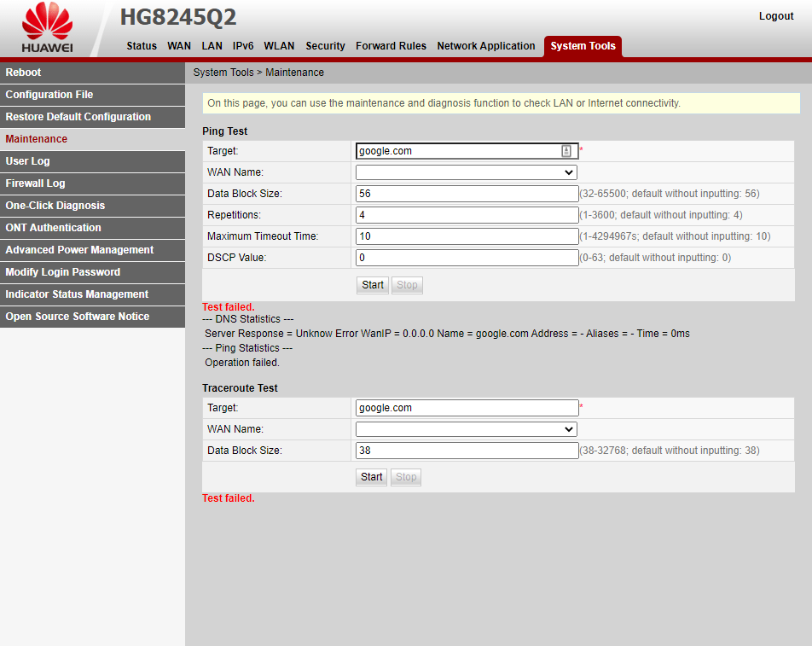This screenshot has width=812, height=646.
Task: Click the Traceroute Data Block Size field
Action: (467, 451)
